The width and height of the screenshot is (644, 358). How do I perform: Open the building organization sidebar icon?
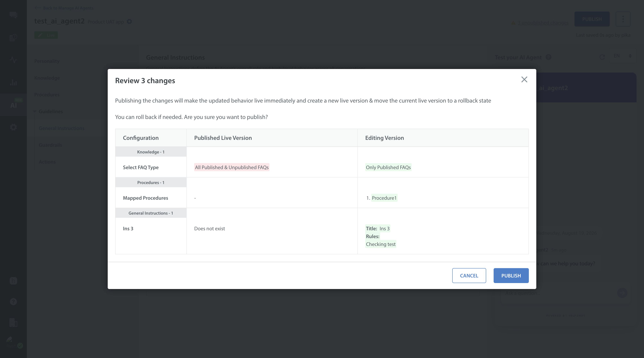[x=13, y=323]
